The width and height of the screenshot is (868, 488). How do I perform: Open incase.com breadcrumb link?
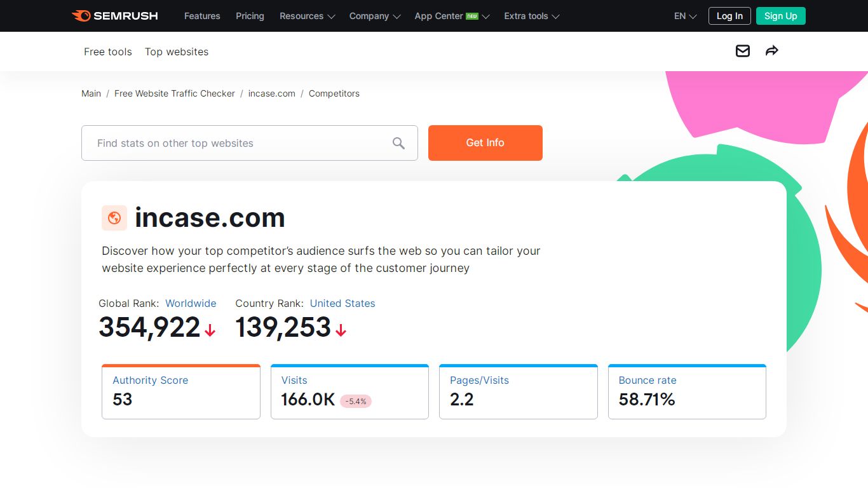tap(272, 93)
